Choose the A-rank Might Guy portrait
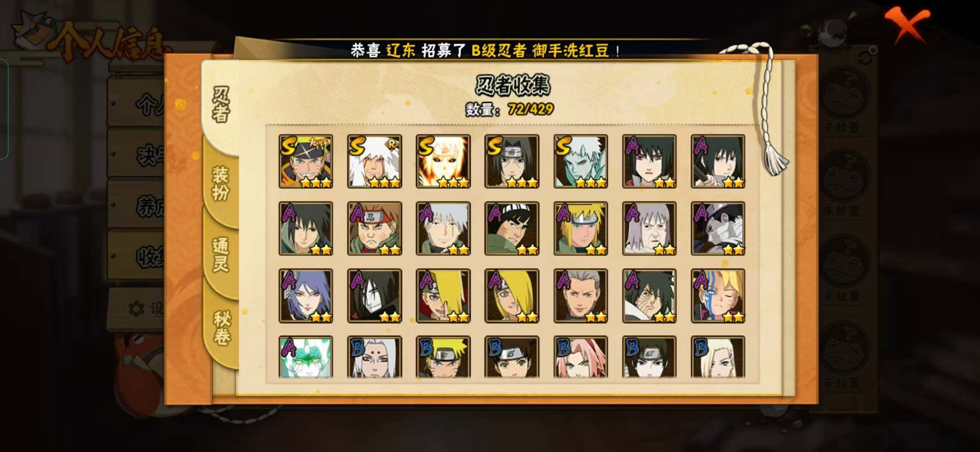The image size is (980, 452). (512, 229)
